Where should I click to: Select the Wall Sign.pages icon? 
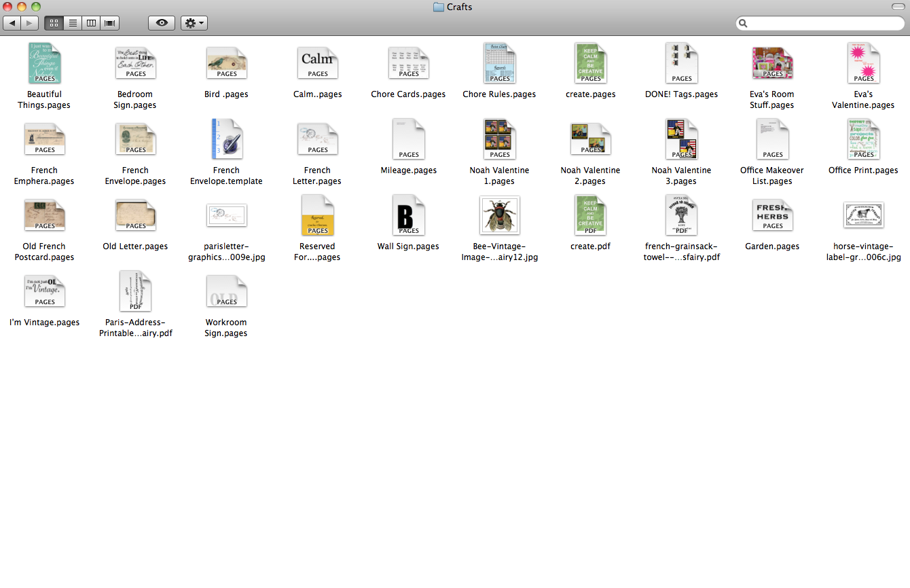(x=409, y=215)
